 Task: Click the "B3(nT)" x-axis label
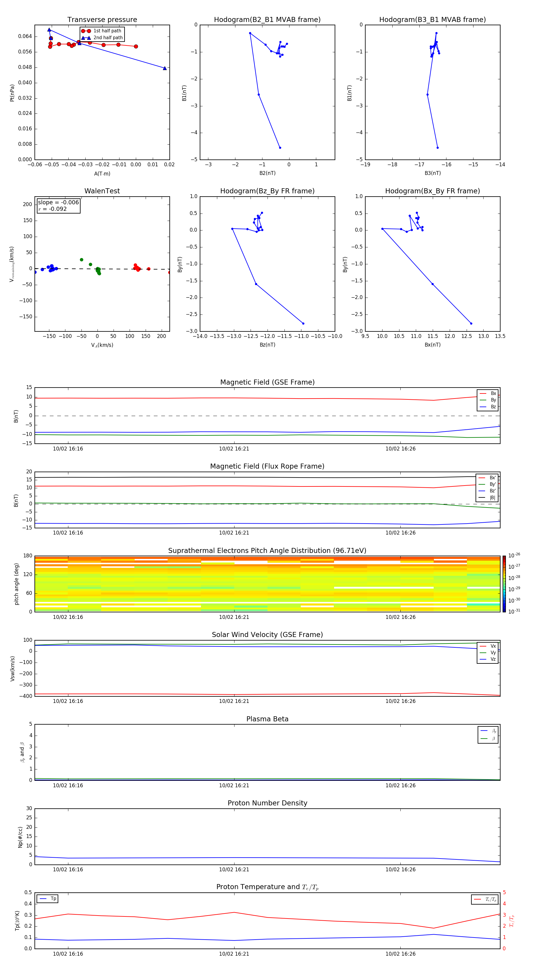(x=432, y=173)
